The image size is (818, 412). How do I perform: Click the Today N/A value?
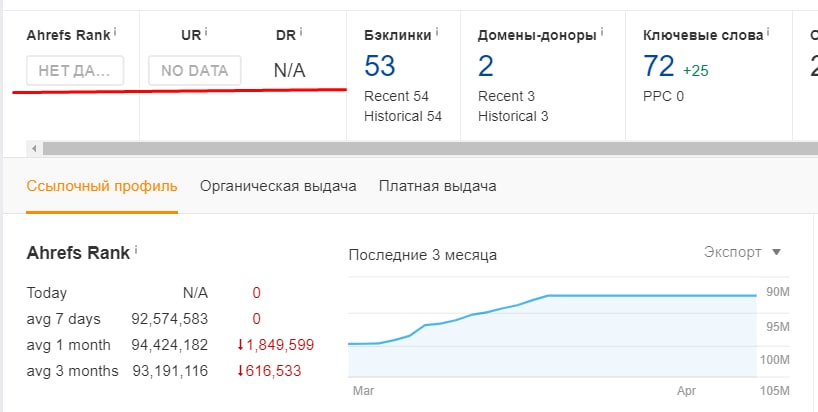point(195,293)
